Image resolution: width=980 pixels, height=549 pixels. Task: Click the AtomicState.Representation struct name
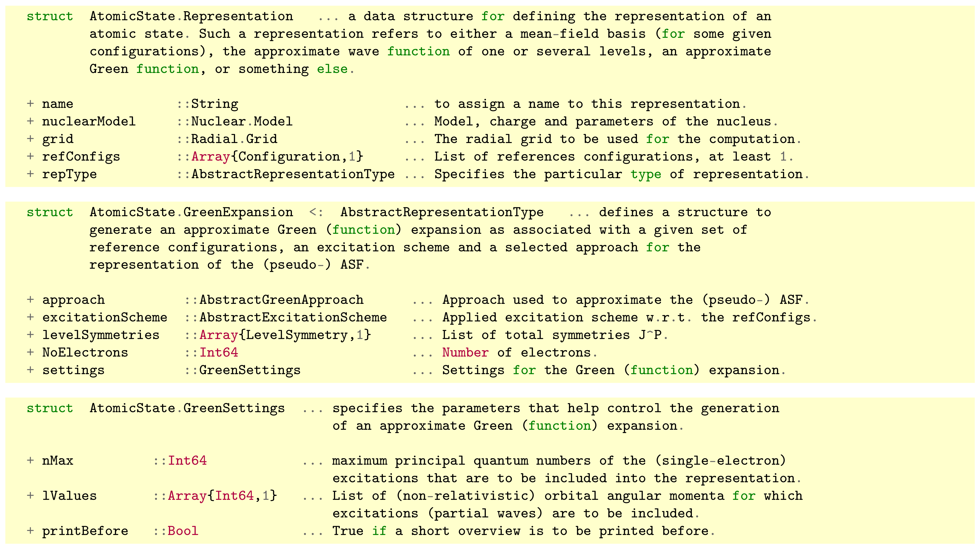coord(191,16)
